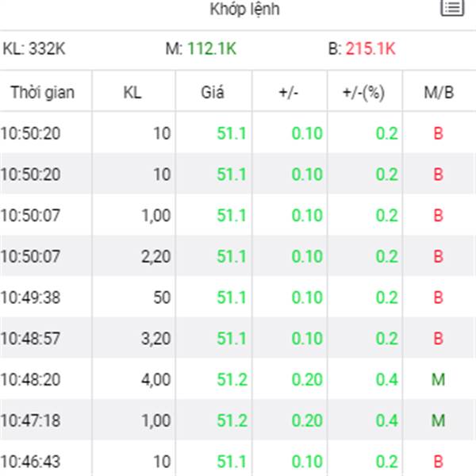Select the trade row at 10:48:57
The width and height of the screenshot is (476, 476).
coord(238,338)
